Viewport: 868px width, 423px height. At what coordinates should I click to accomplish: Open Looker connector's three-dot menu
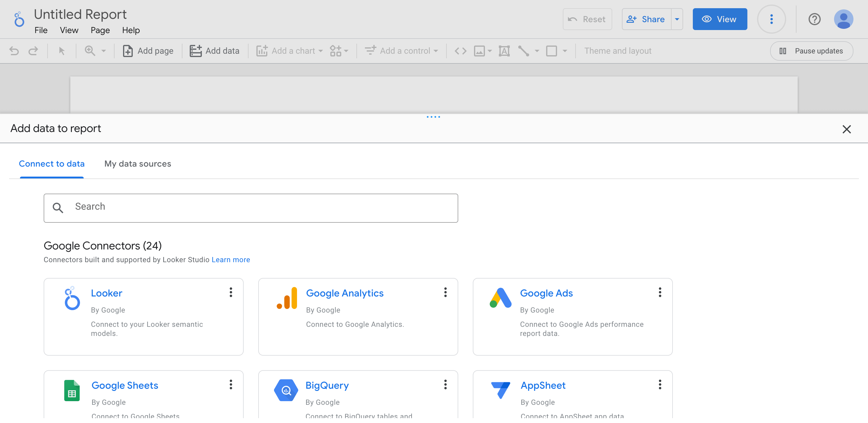click(231, 292)
